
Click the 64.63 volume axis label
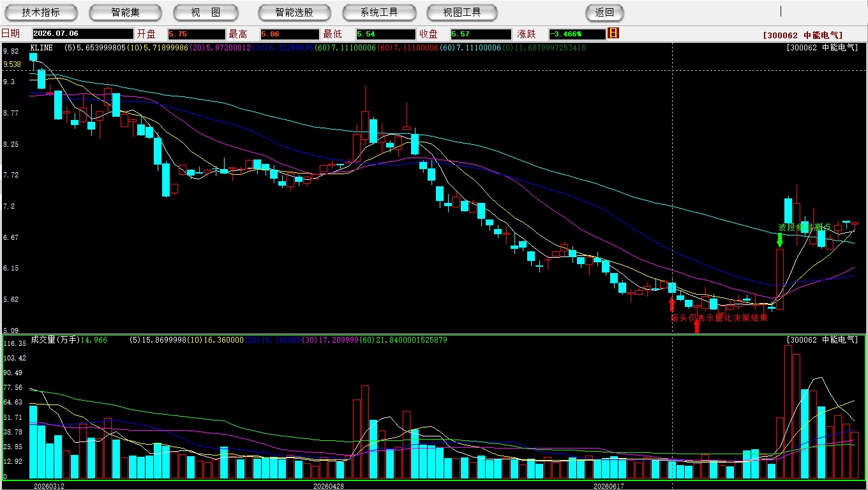point(12,403)
